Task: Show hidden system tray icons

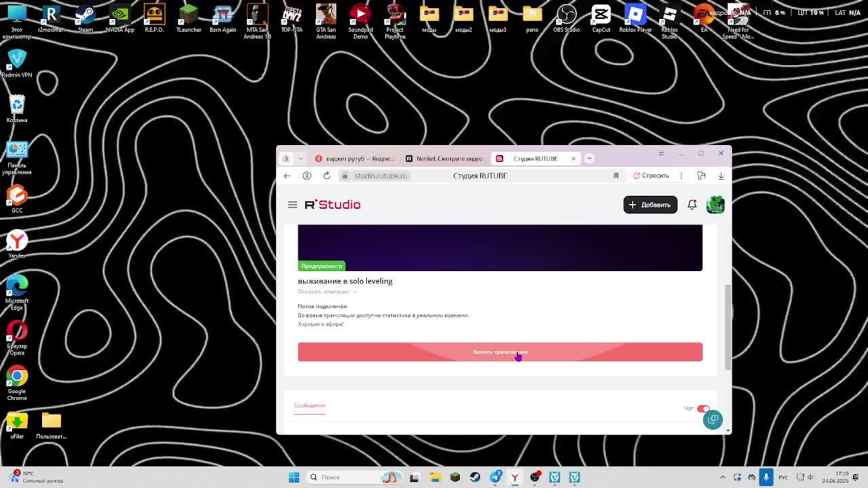Action: point(722,477)
